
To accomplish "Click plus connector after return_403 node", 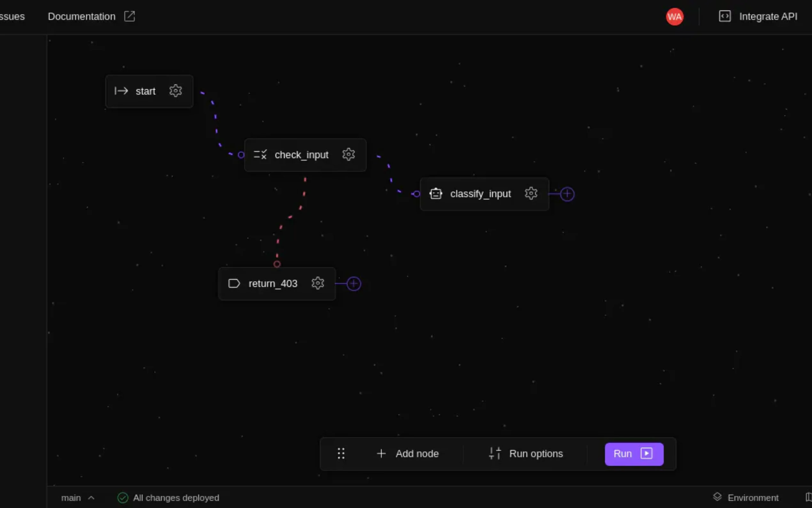I will (x=354, y=283).
